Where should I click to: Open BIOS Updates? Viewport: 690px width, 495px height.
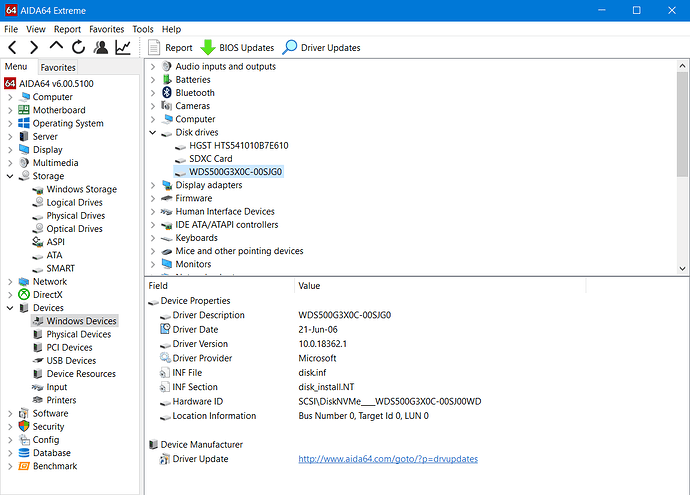[x=237, y=48]
